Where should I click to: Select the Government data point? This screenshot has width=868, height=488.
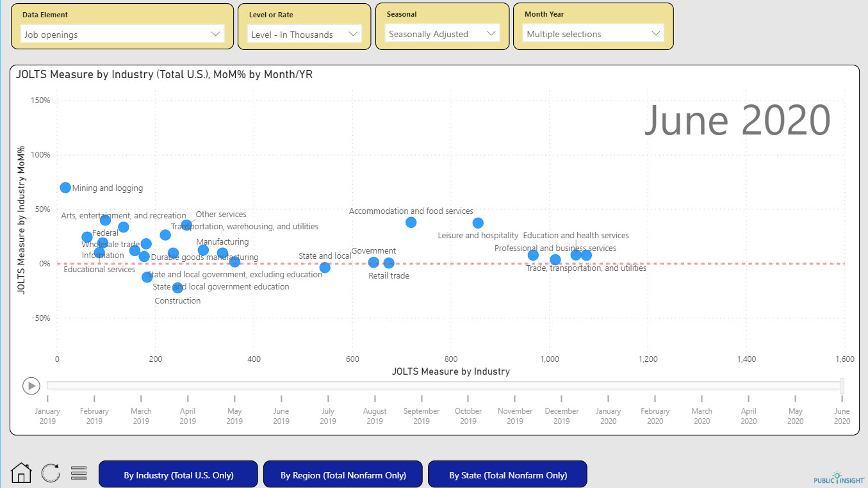pyautogui.click(x=373, y=262)
